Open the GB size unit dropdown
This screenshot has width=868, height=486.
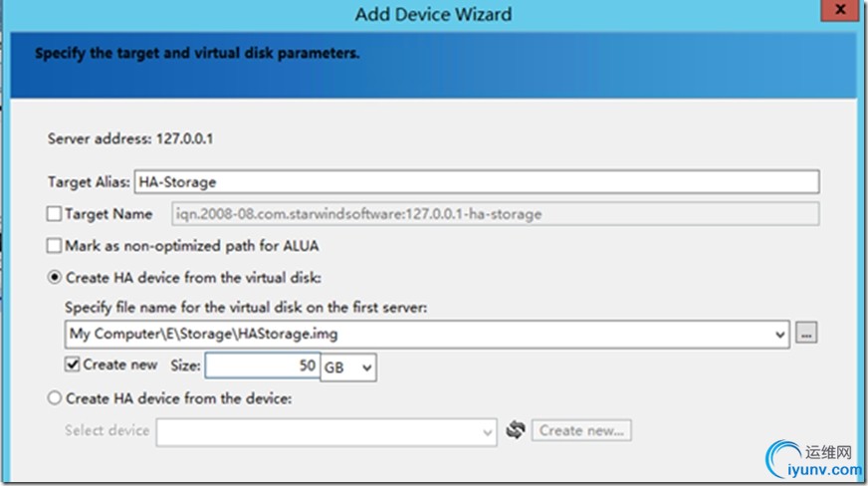coord(348,367)
